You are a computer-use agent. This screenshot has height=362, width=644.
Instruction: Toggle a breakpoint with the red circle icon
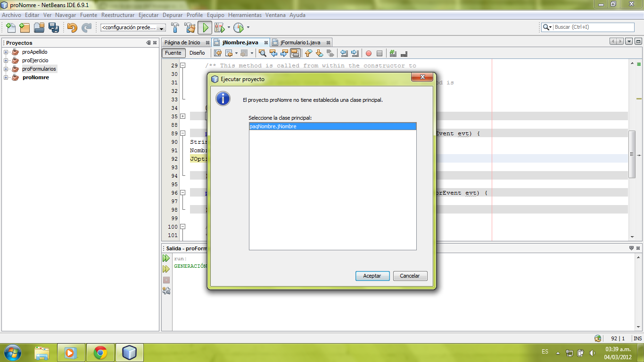click(x=368, y=53)
